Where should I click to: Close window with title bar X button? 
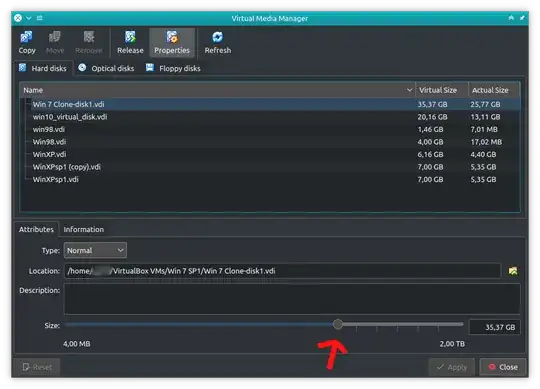coord(18,18)
